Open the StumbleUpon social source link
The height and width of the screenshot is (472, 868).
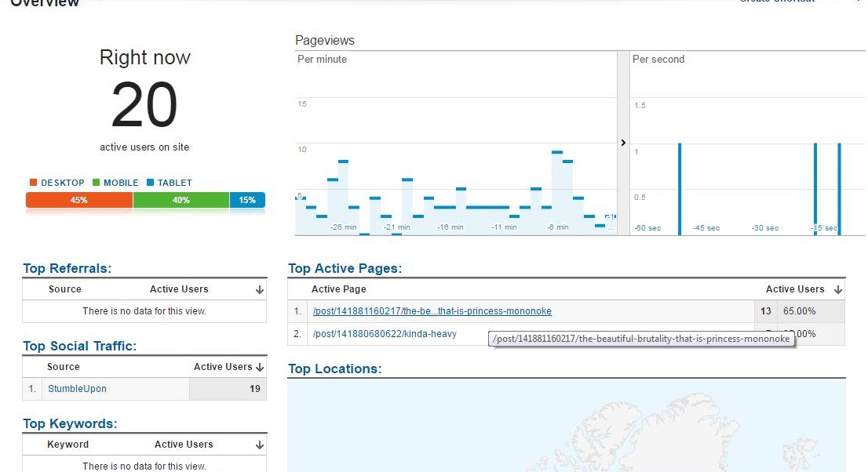coord(77,388)
